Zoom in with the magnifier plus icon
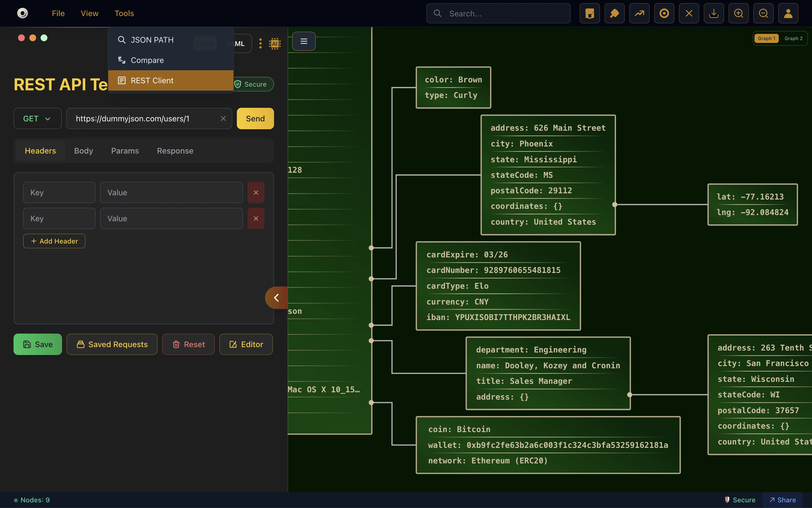This screenshot has height=508, width=812. click(738, 14)
